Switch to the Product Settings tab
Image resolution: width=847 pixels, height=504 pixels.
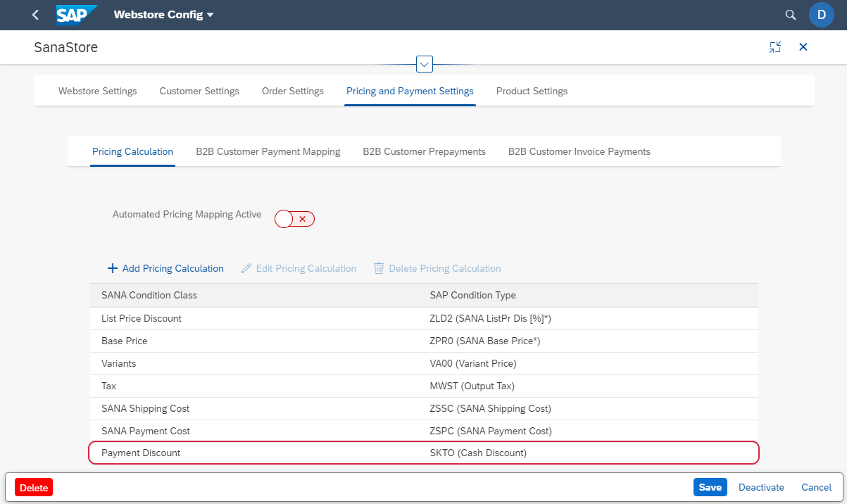(x=532, y=92)
